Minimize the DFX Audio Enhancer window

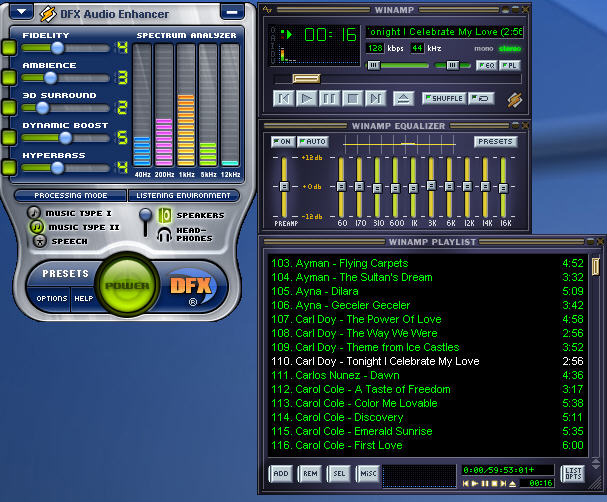[x=232, y=12]
